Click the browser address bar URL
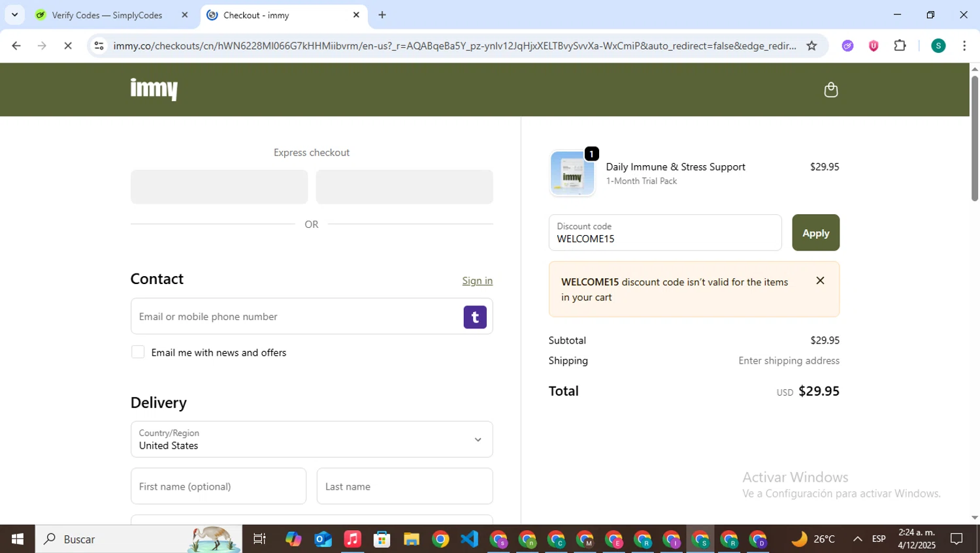Image resolution: width=980 pixels, height=553 pixels. coord(454,46)
